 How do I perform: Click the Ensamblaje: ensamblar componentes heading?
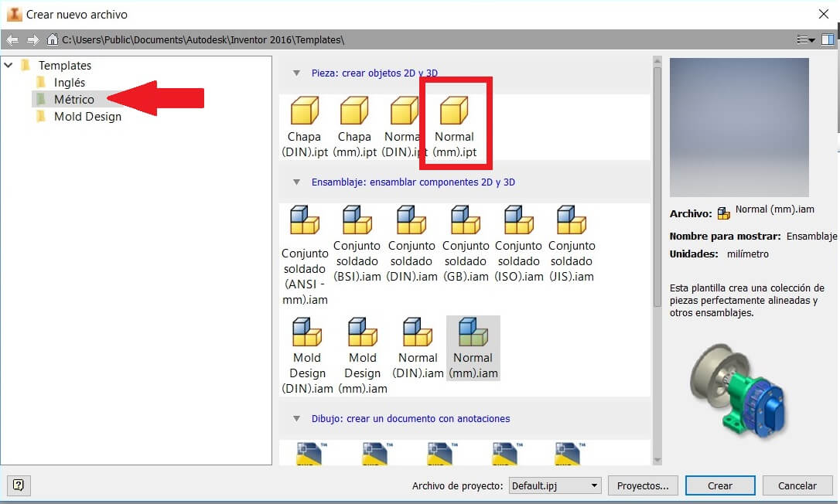[x=413, y=182]
